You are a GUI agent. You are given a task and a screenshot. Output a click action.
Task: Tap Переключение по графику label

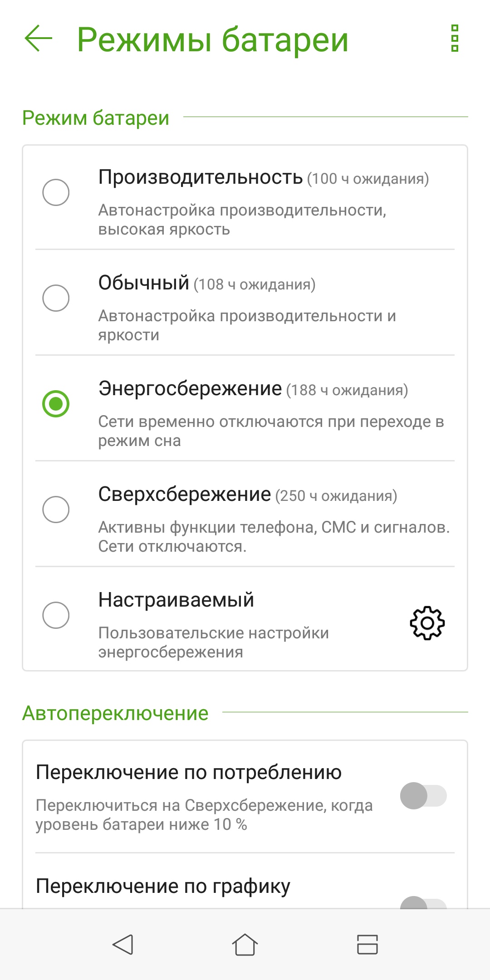click(x=163, y=886)
